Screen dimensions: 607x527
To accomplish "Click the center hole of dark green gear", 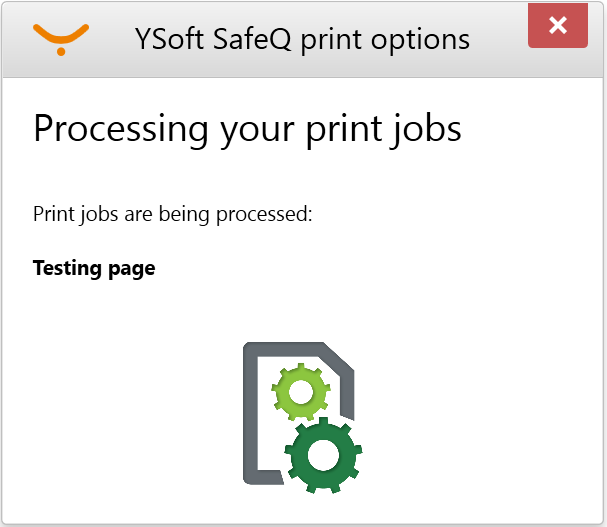I will point(322,455).
